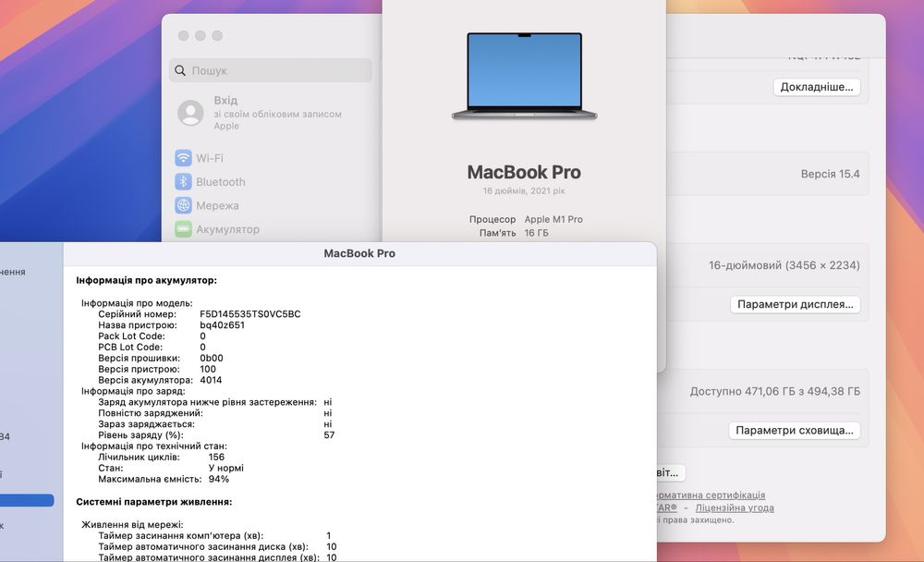Click the magnifier icon in Пошук field

point(180,70)
